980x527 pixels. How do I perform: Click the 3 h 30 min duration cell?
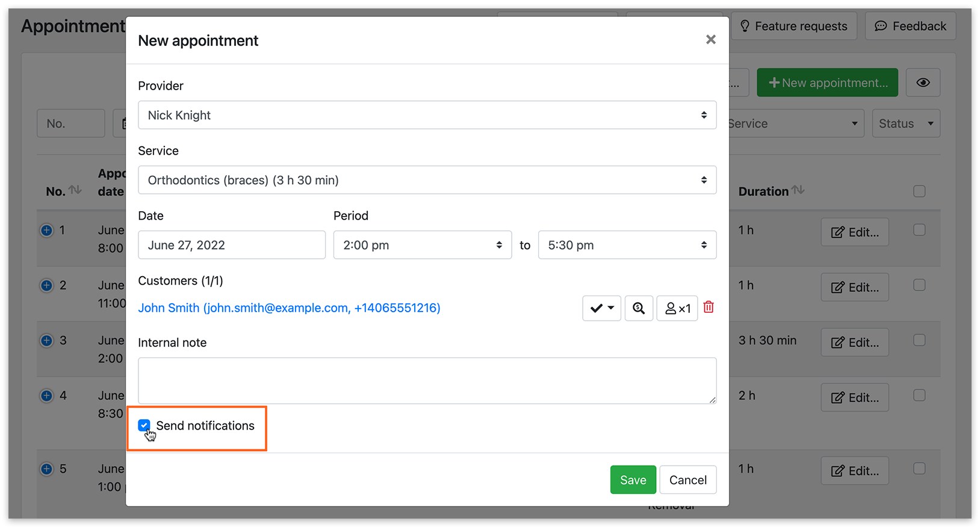point(768,340)
